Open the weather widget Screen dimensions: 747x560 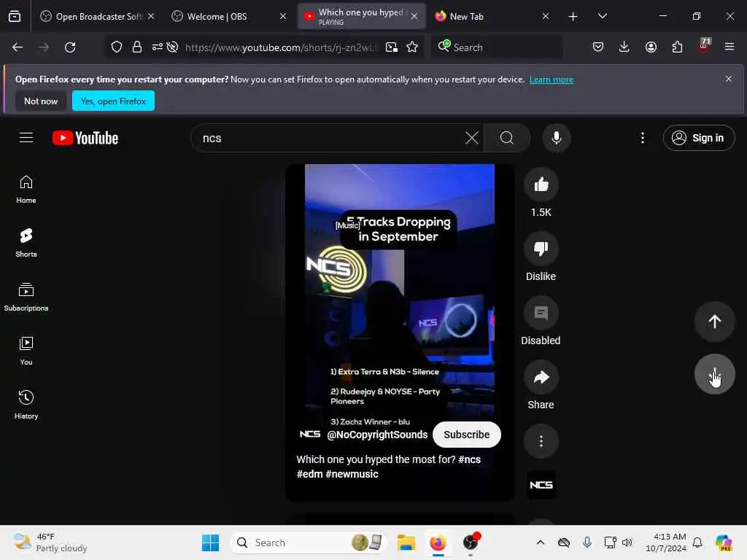point(50,542)
